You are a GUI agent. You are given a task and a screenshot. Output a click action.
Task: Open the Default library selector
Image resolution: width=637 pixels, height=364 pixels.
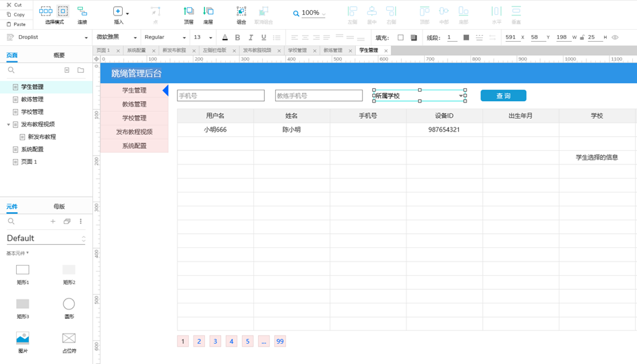[47, 239]
